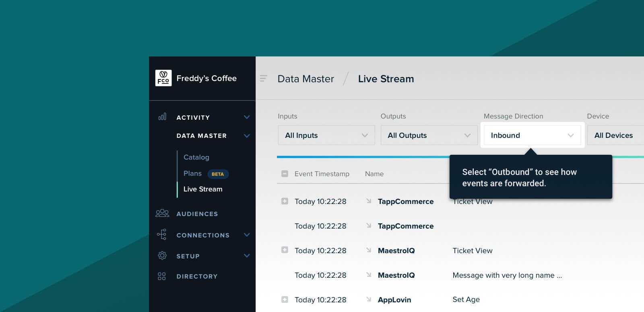Expand the AppLovin Set Age row plus icon
Screen dimensions: 644x312
coord(285,300)
